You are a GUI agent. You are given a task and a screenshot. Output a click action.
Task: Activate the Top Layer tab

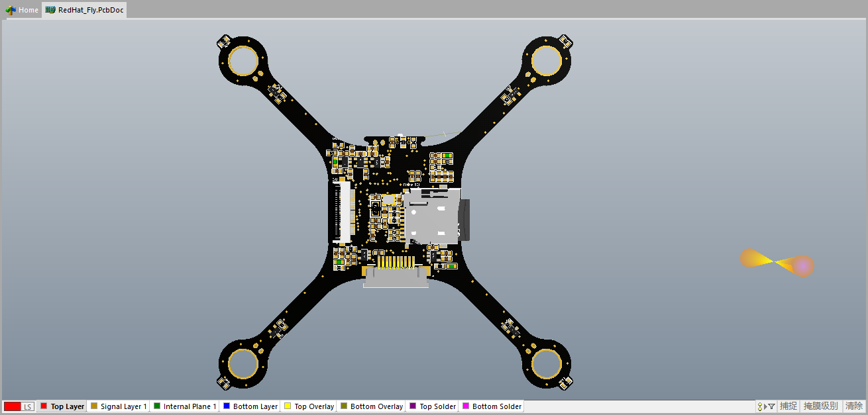point(62,406)
